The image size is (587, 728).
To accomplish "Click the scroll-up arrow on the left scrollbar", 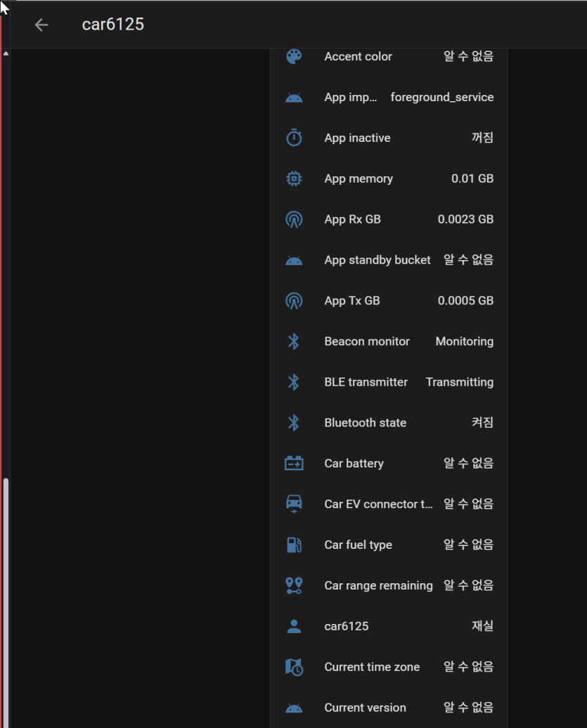I will point(6,53).
